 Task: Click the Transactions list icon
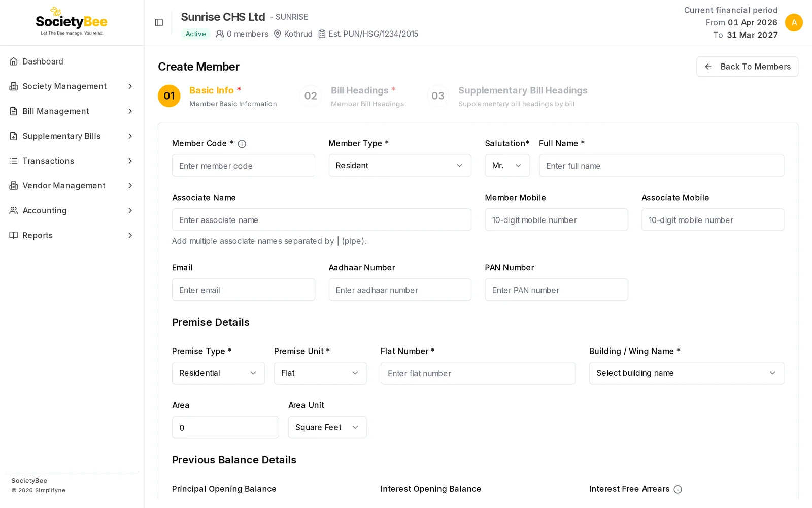pyautogui.click(x=14, y=161)
